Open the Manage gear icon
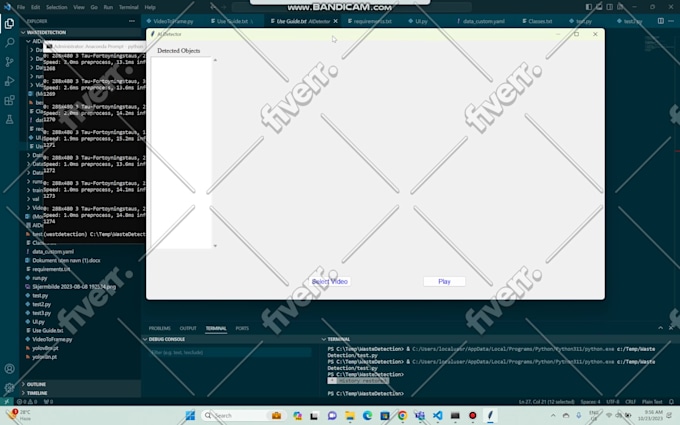Image resolution: width=680 pixels, height=425 pixels. (x=9, y=388)
